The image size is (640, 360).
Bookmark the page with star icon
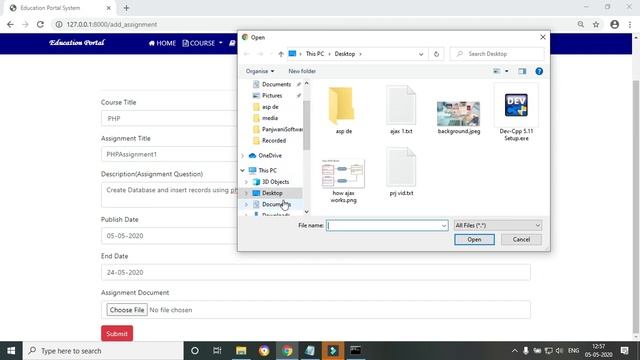[596, 24]
